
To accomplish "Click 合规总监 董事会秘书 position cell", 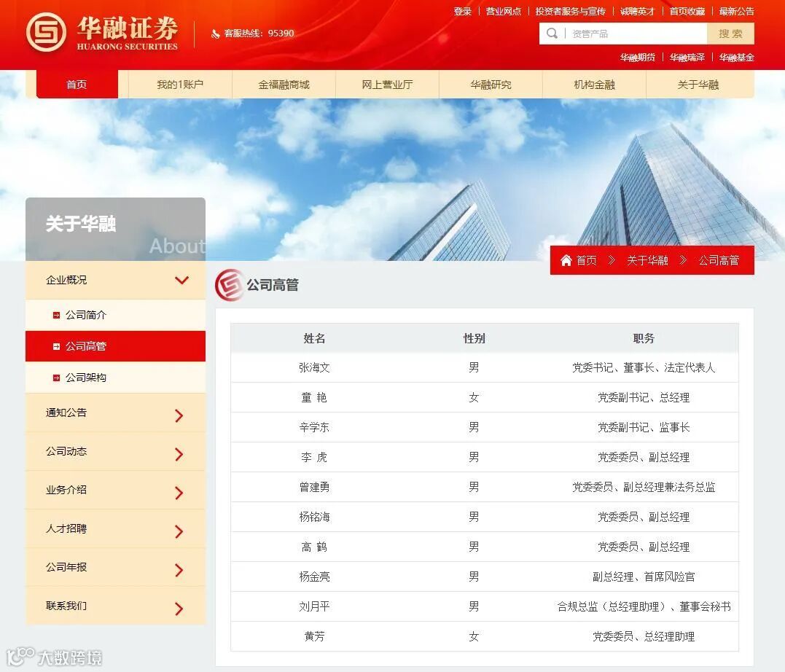I will pos(644,606).
